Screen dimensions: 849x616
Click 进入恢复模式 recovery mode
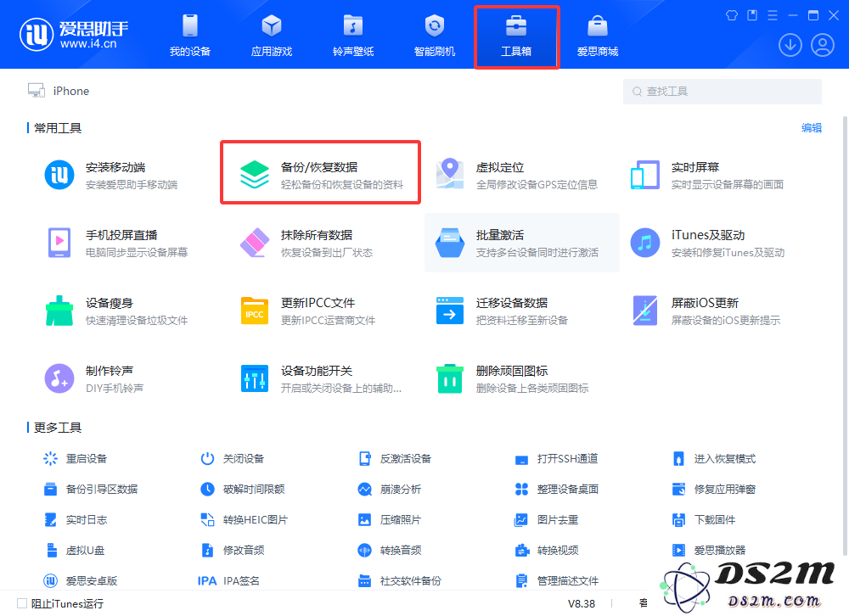pos(714,458)
